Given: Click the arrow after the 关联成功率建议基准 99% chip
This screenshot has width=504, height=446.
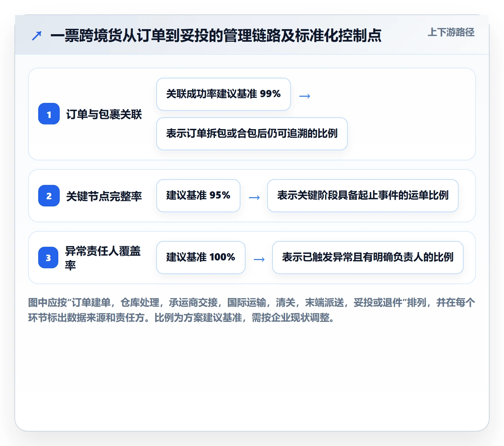Looking at the screenshot, I should (x=305, y=96).
